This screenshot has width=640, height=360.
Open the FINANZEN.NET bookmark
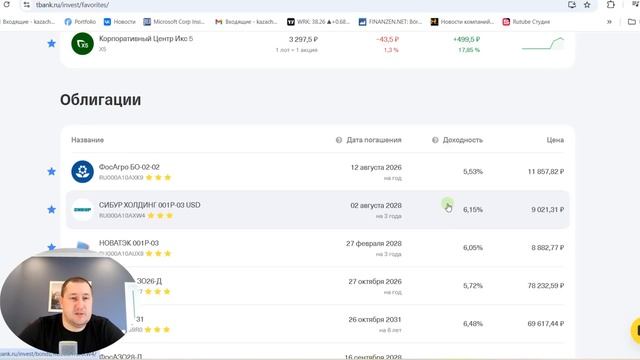390,22
